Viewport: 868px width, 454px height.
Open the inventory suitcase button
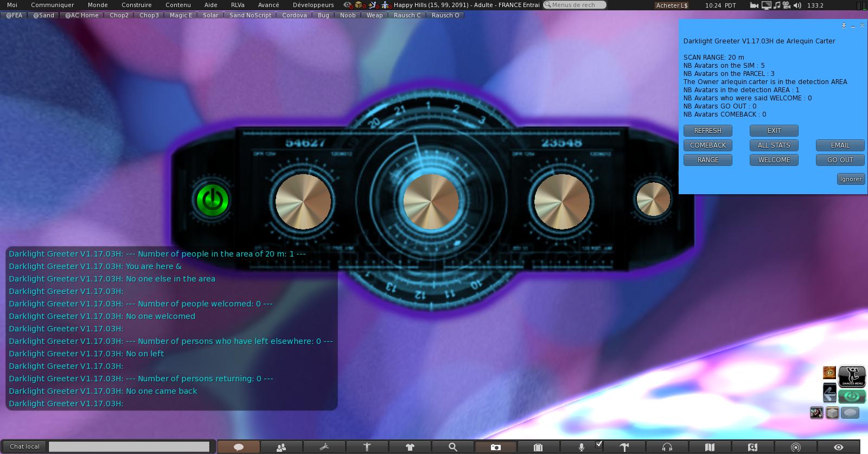coord(538,447)
